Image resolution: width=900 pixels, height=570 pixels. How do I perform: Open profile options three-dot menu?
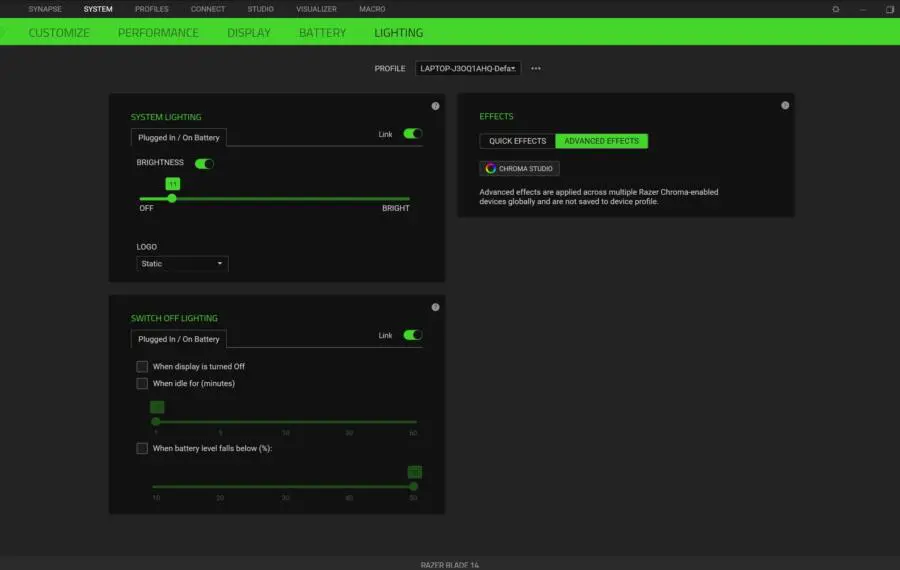tap(536, 68)
